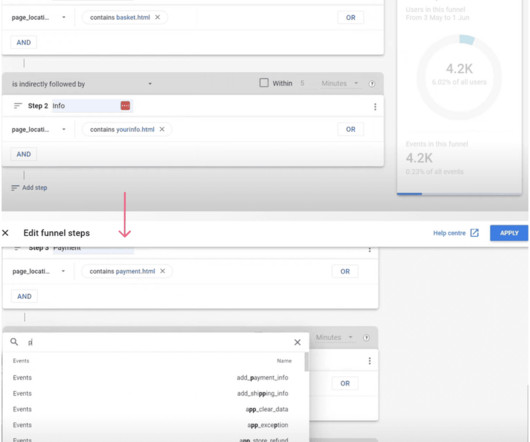
Task: Remove the yourinfo.html filter chip
Action: point(162,129)
